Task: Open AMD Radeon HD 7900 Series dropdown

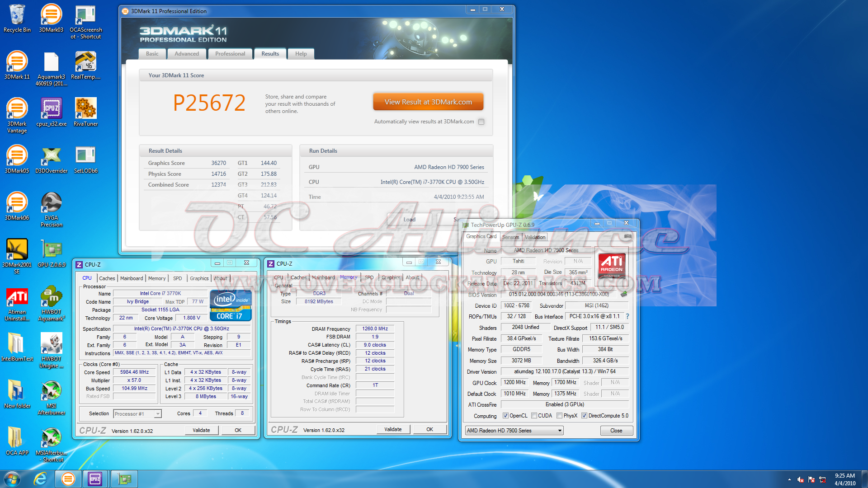Action: pos(514,431)
